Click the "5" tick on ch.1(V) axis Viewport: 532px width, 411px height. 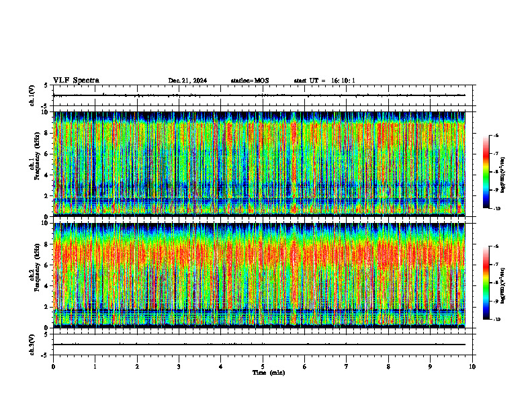[46, 85]
